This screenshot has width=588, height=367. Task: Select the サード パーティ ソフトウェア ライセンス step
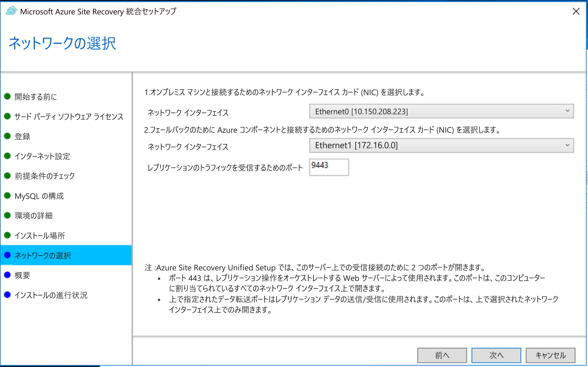coord(69,116)
